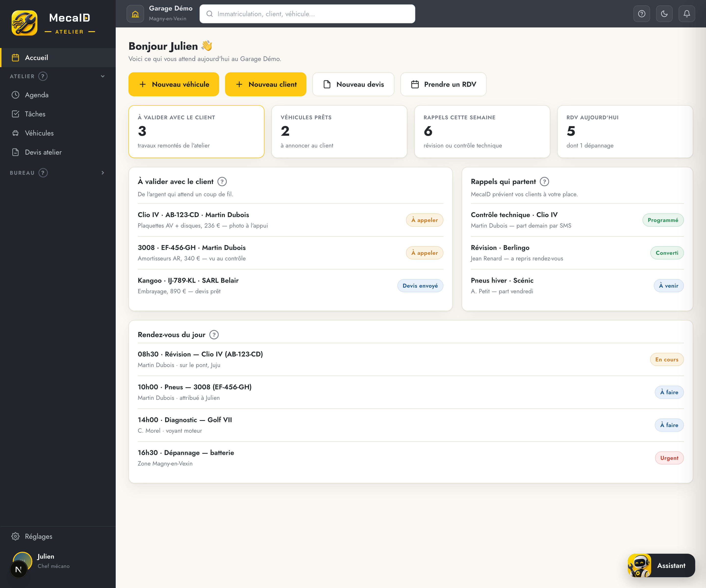The width and height of the screenshot is (706, 588).
Task: Click 'À appeler' badge for Clio IV
Action: 425,220
